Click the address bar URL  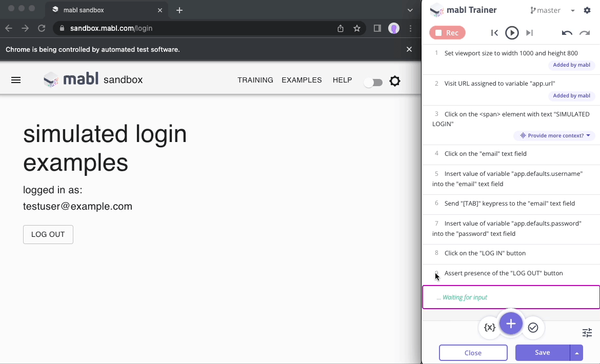pos(111,28)
